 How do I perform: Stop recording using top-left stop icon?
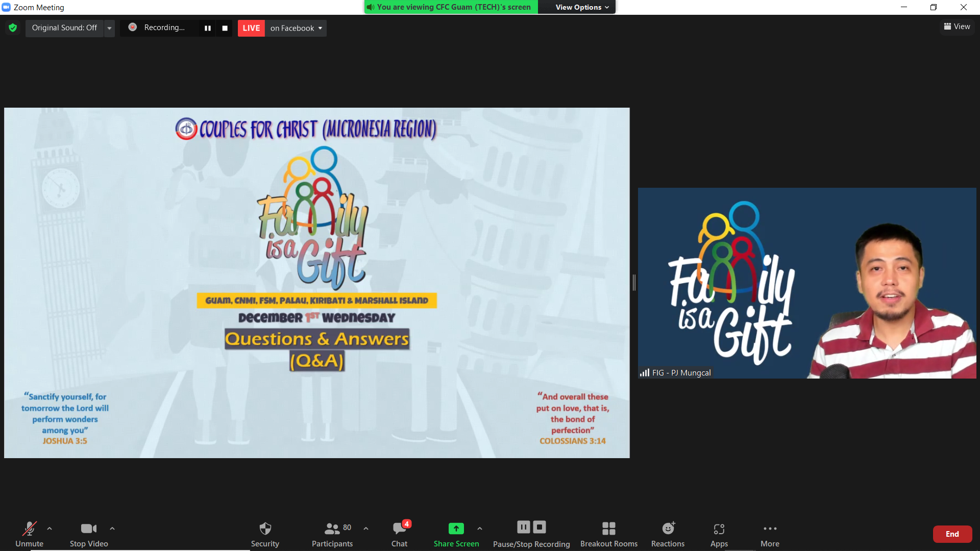point(225,28)
